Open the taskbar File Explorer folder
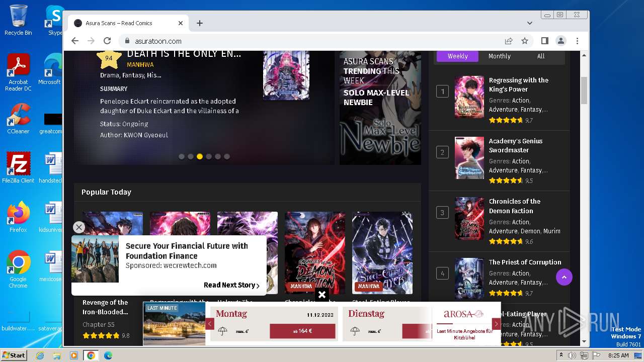 coord(57,355)
